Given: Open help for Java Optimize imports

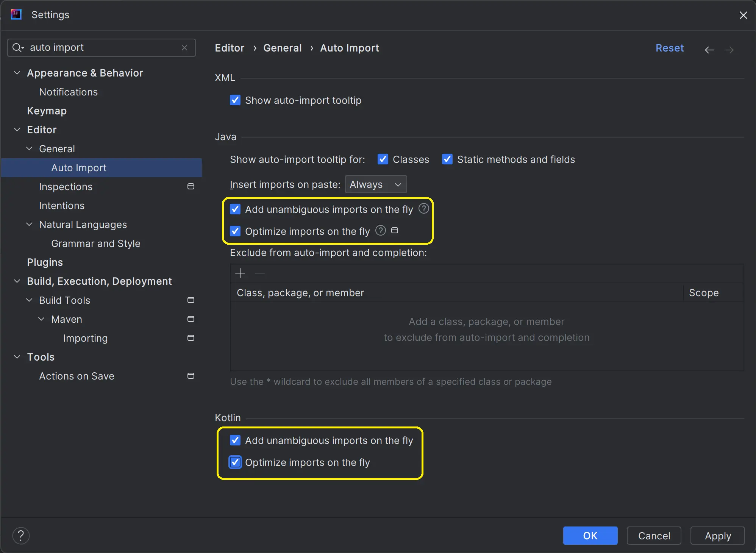Looking at the screenshot, I should click(x=380, y=230).
